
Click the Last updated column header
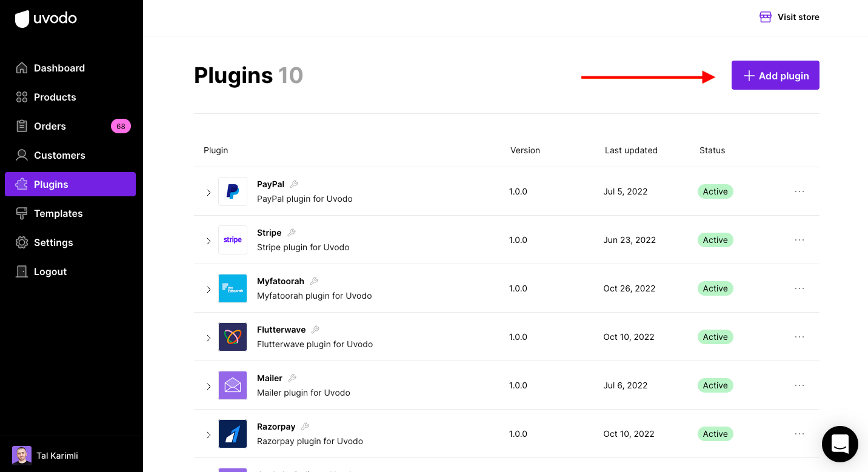click(x=631, y=150)
